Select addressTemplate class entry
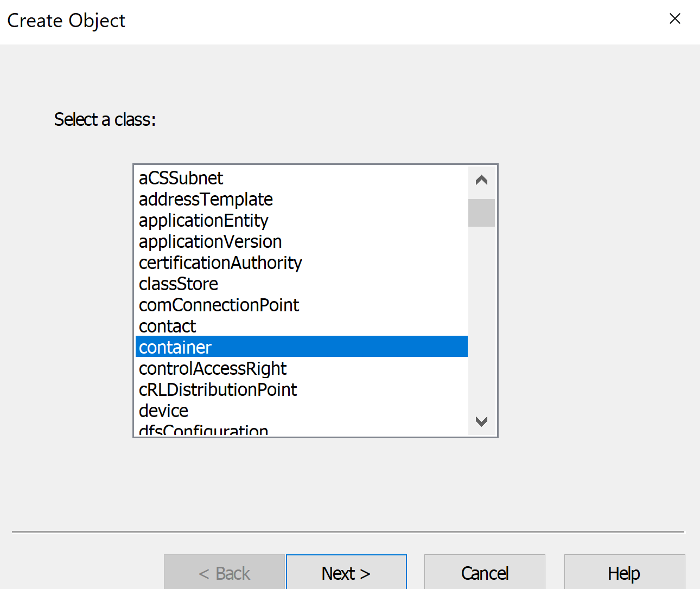The image size is (700, 589). (206, 200)
